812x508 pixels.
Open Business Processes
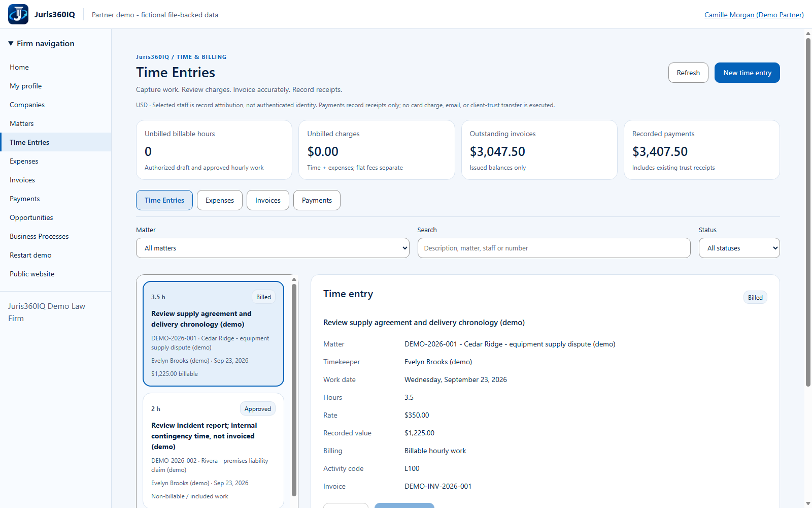55,236
